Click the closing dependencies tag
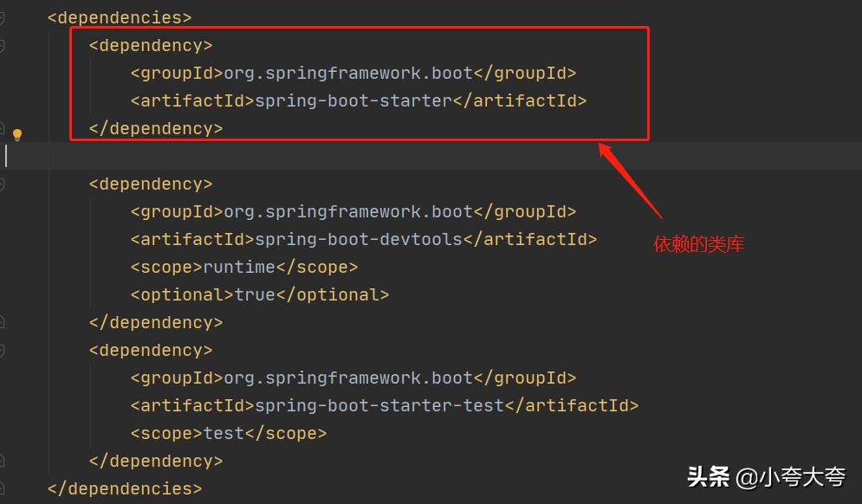Viewport: 862px width, 504px height. (x=124, y=488)
